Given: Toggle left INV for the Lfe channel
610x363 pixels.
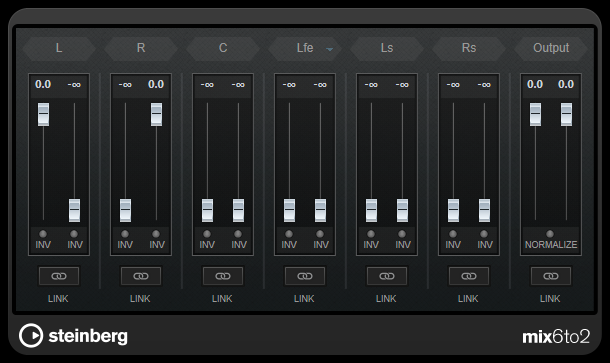Looking at the screenshot, I should (x=289, y=234).
